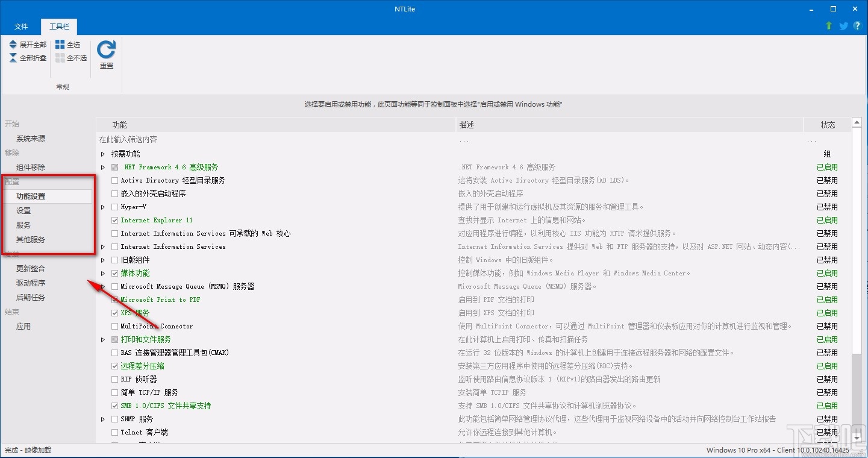Screen dimensions: 868x458
Task: Open the 文件 menu
Action: 21,27
